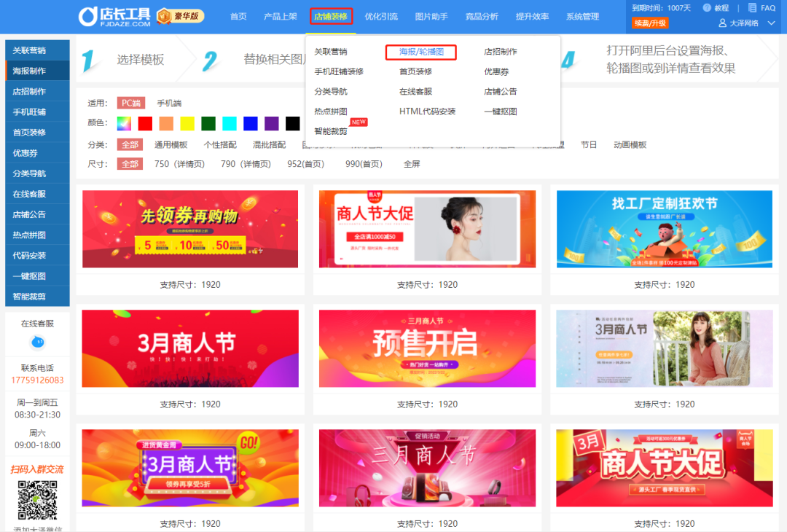
Task: Open the 提升效率 nav menu
Action: point(532,17)
